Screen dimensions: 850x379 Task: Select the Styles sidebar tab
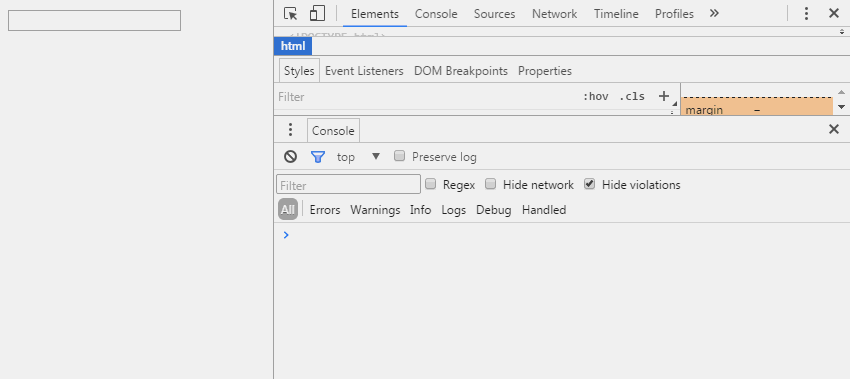299,71
